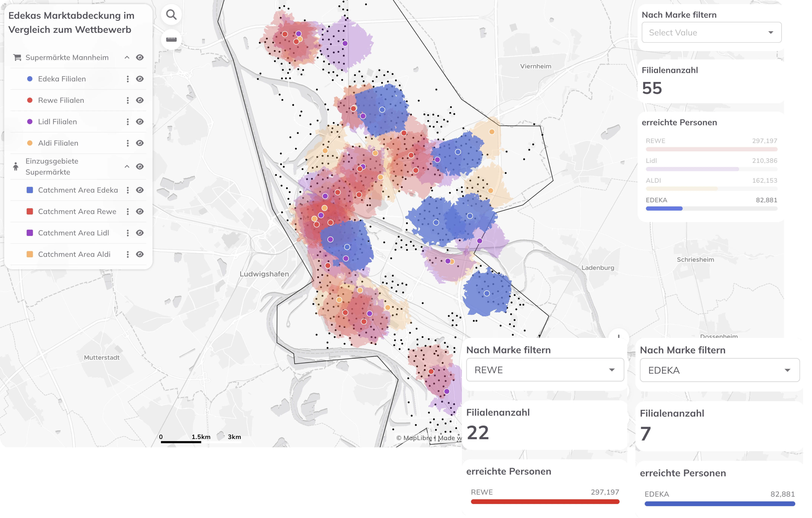The image size is (812, 518).
Task: Select the Edeka Filialen layer row
Action: pyautogui.click(x=79, y=79)
